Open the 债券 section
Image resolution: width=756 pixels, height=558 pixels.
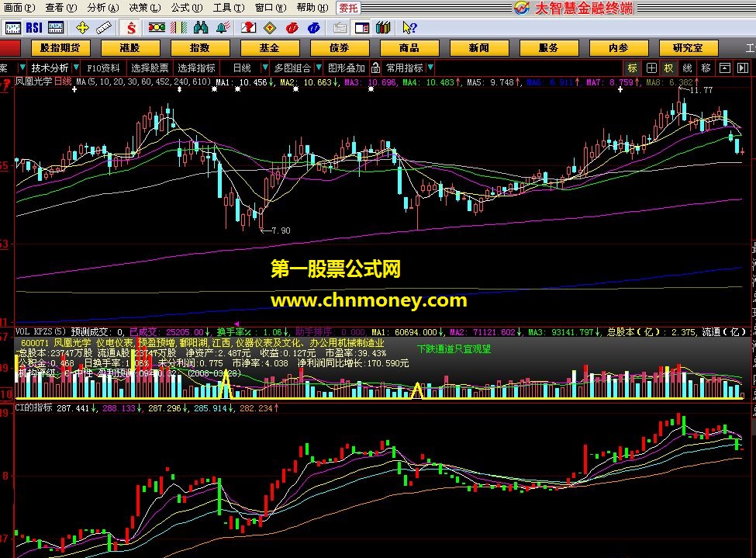340,48
